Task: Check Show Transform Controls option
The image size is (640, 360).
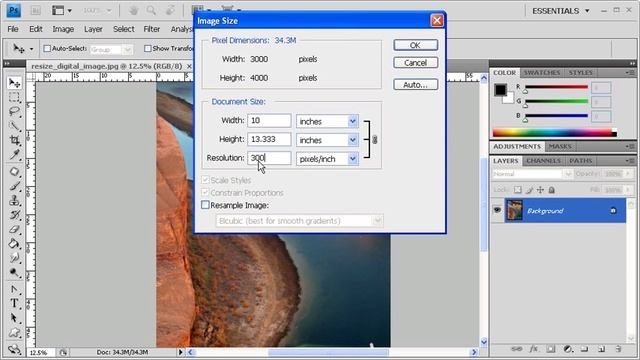Action: coord(148,49)
